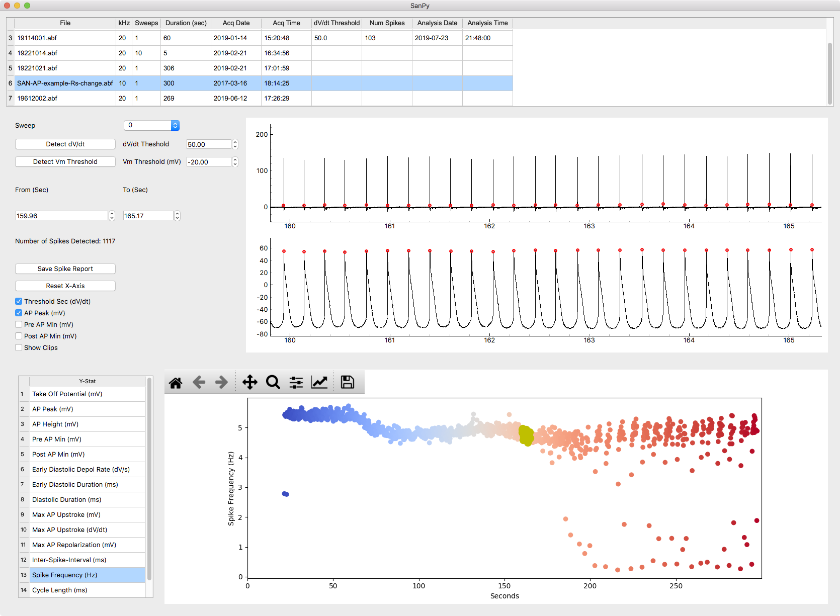Open the Sweep dropdown

[x=151, y=125]
